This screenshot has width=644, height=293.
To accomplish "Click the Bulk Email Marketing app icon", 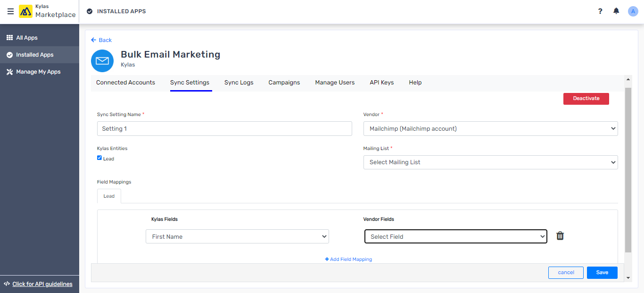I will click(x=102, y=60).
